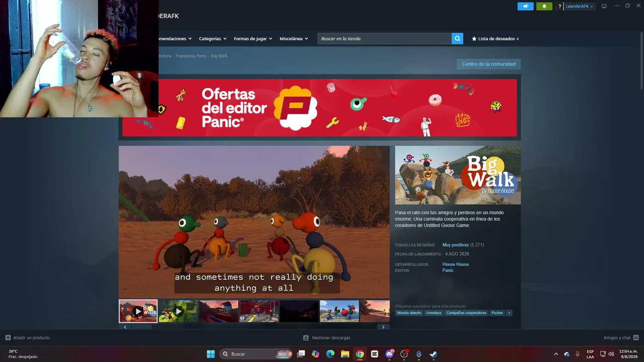Click the thumbnail strip right scroll arrow
This screenshot has height=362, width=644.
point(383,327)
